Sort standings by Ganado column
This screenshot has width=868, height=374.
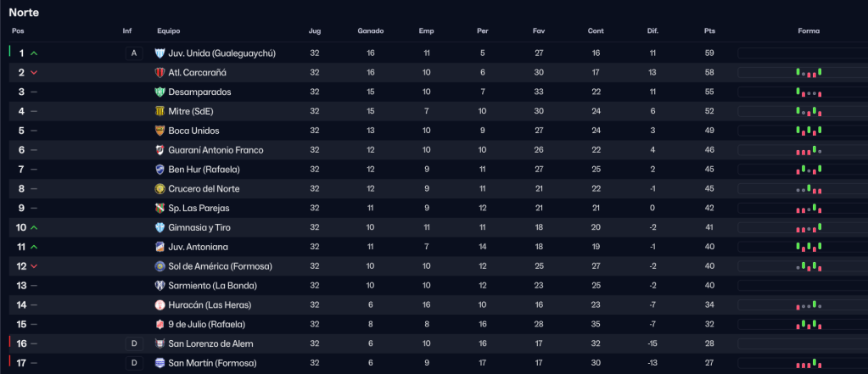pyautogui.click(x=370, y=31)
